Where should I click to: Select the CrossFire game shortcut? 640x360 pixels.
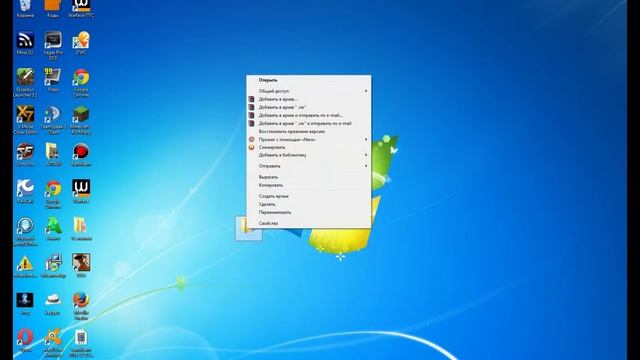pyautogui.click(x=25, y=152)
